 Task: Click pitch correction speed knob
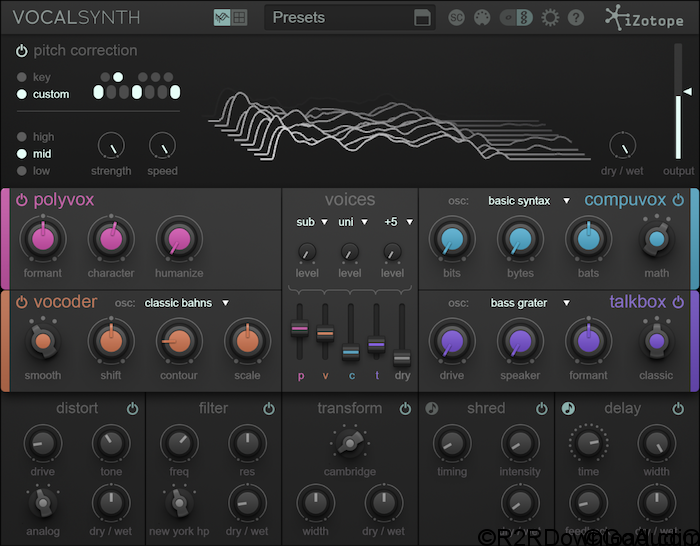[x=162, y=146]
